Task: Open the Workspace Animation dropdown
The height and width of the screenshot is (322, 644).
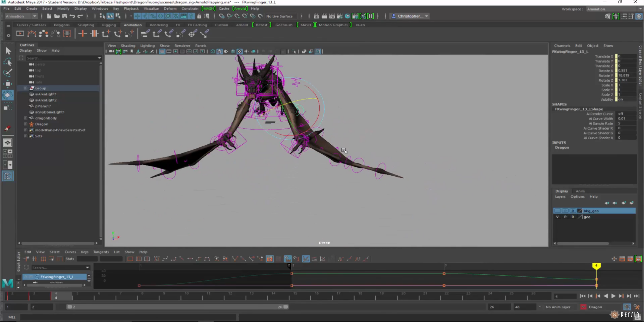Action: click(614, 9)
